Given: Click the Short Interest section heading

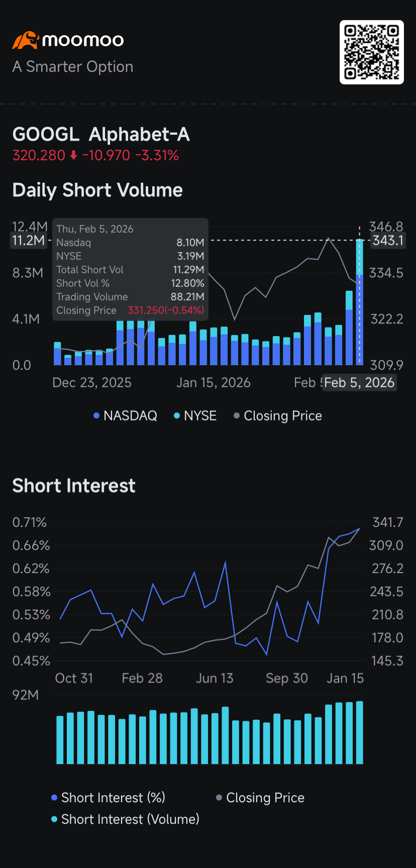Looking at the screenshot, I should click(74, 486).
